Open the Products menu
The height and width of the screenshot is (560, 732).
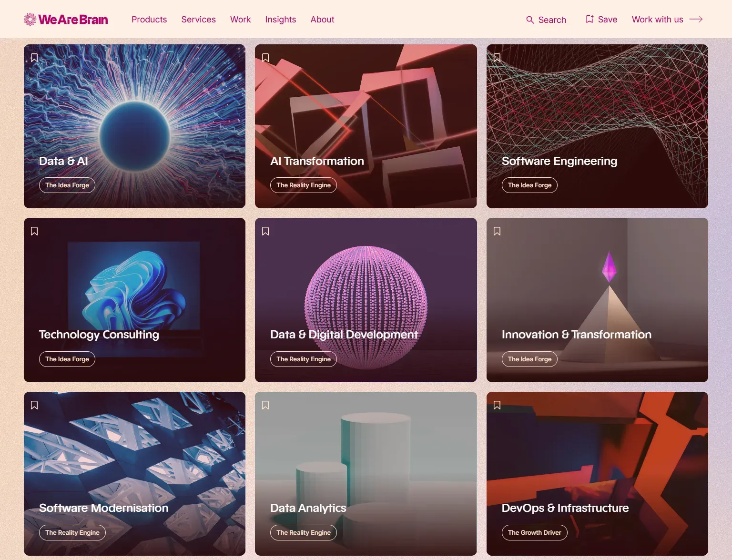coord(149,20)
